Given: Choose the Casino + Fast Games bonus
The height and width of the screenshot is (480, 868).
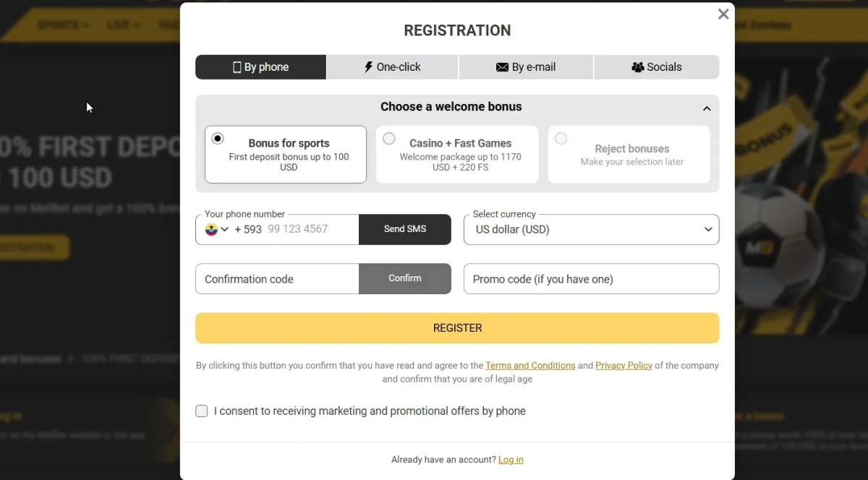Looking at the screenshot, I should (389, 138).
